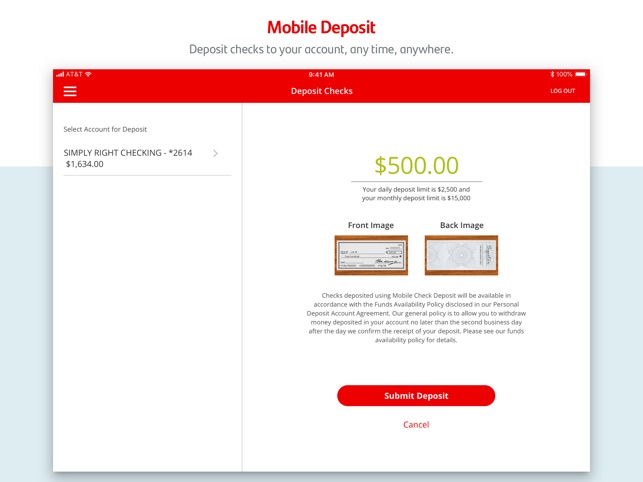Tap the cellular signal bars icon
Image resolution: width=643 pixels, height=482 pixels.
[60, 74]
